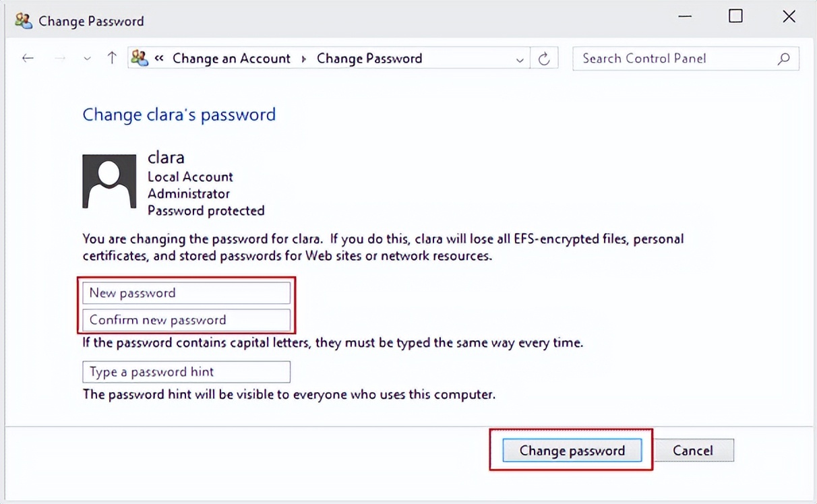This screenshot has width=817, height=504.
Task: Click into the New password field
Action: pos(186,293)
